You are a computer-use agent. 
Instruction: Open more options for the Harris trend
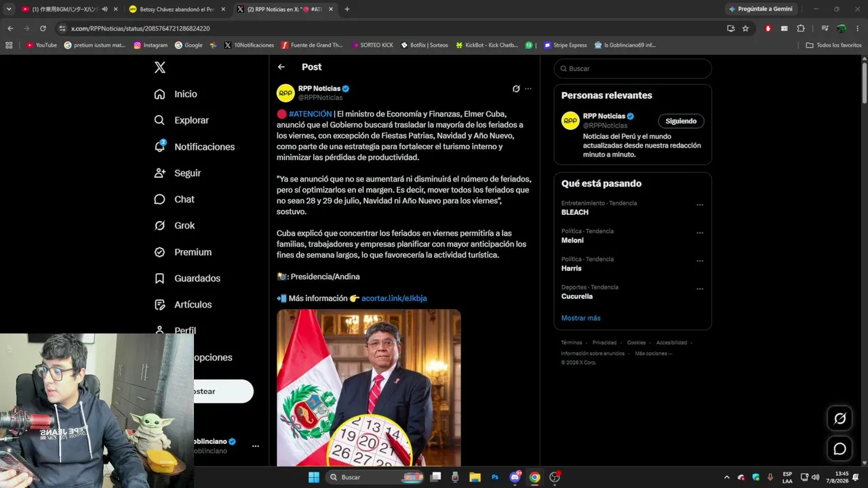tap(700, 261)
